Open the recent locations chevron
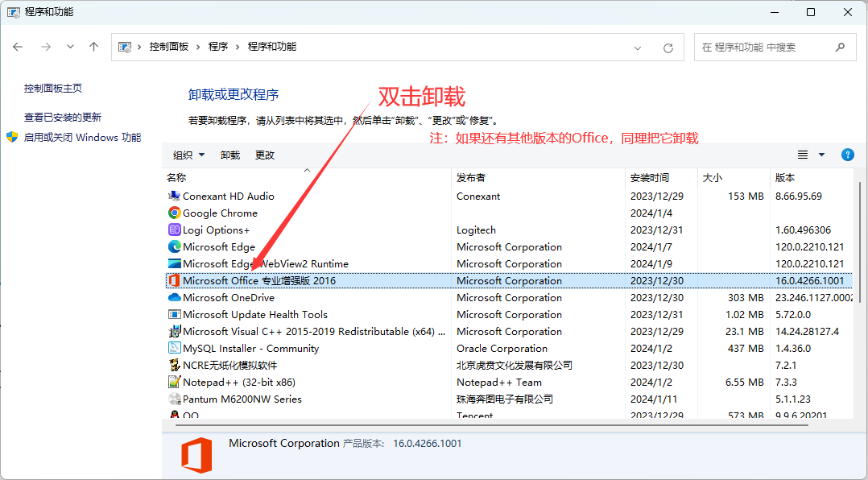 [x=70, y=47]
